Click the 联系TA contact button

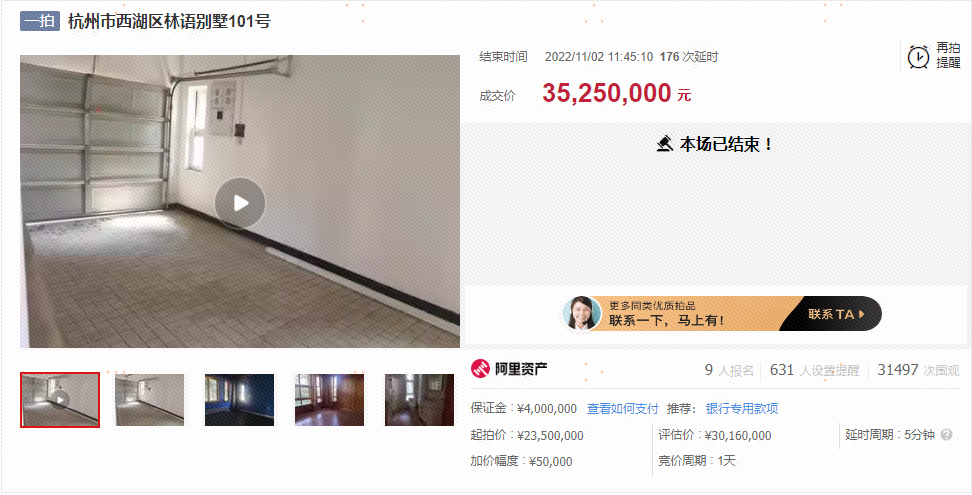(x=836, y=314)
